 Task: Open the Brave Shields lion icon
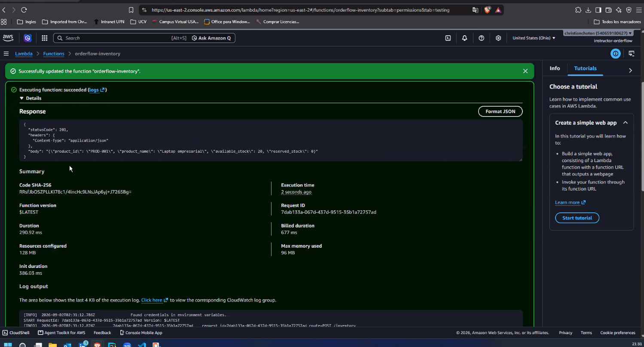pos(487,10)
